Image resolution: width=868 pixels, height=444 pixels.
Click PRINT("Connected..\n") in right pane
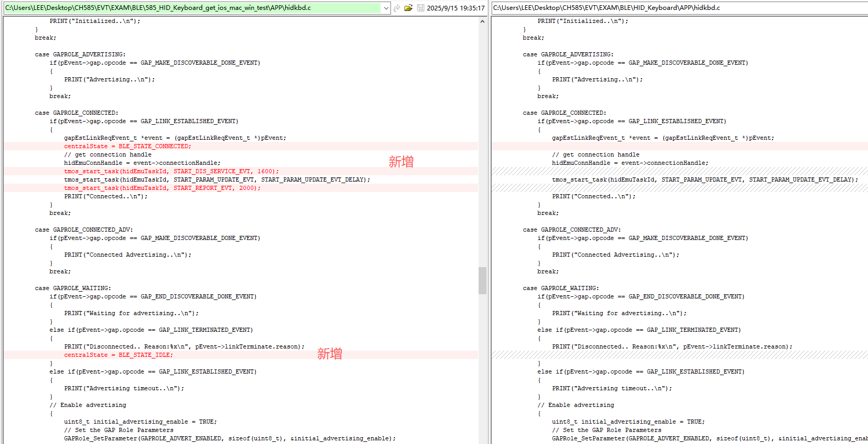[x=594, y=196]
